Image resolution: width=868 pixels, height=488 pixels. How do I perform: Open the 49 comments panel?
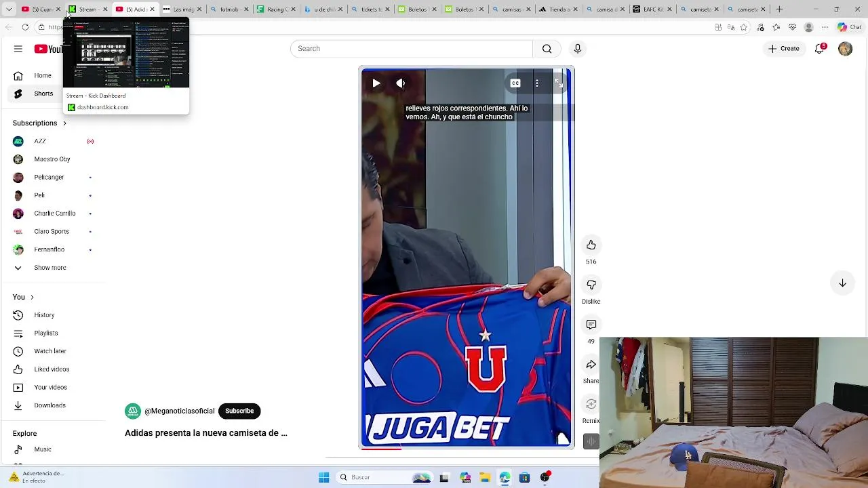591,325
